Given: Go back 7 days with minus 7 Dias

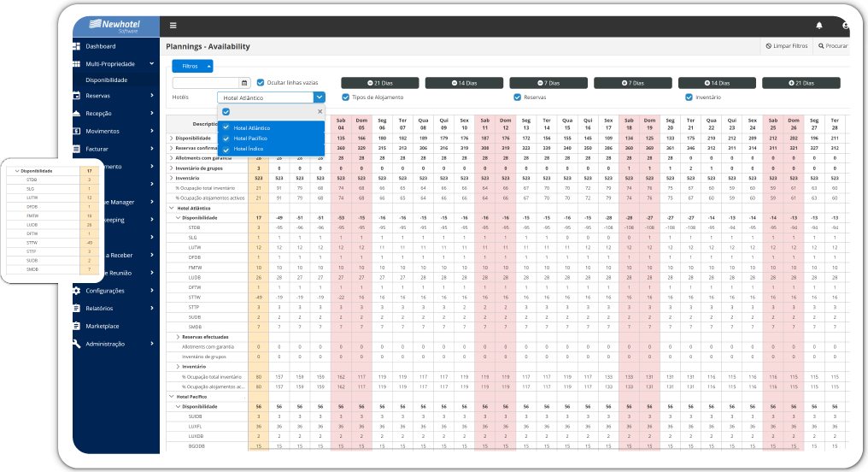Looking at the screenshot, I should pos(548,83).
